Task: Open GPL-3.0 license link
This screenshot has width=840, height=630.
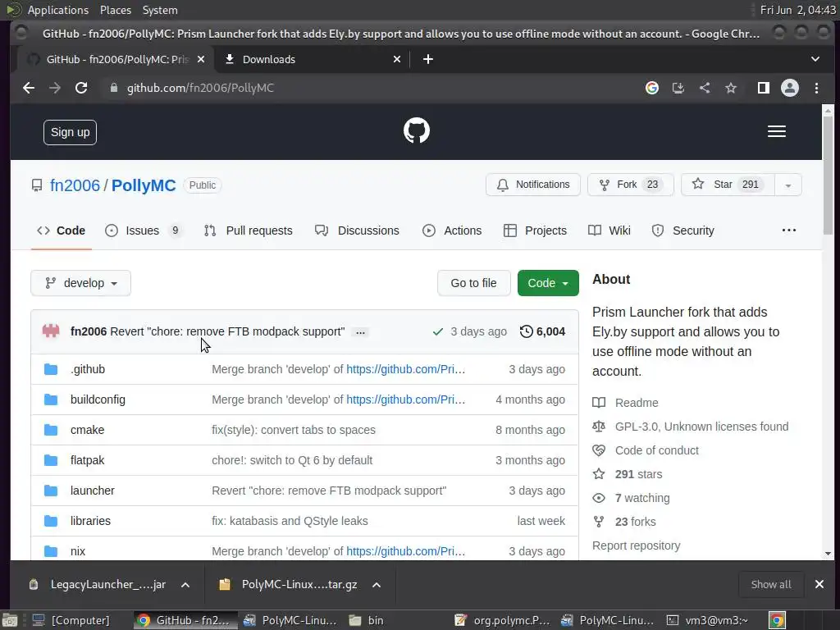Action: [x=702, y=427]
